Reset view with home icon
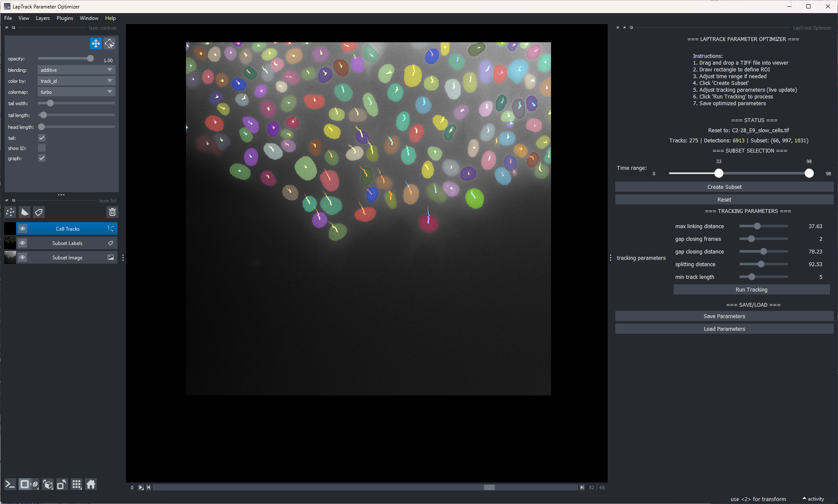838x504 pixels. tap(91, 484)
